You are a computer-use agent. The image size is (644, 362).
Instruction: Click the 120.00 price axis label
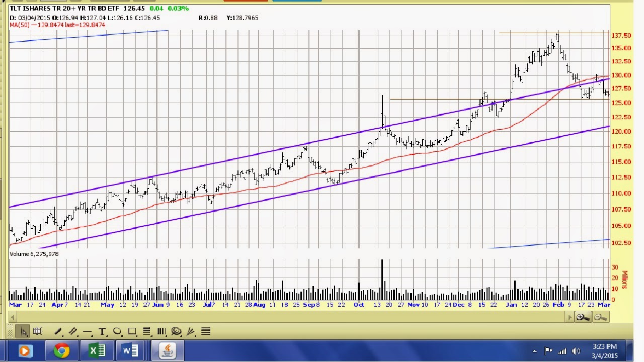click(x=621, y=132)
